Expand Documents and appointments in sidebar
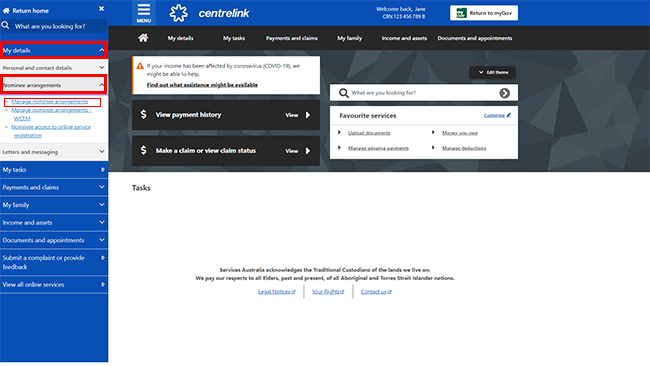 click(x=54, y=240)
